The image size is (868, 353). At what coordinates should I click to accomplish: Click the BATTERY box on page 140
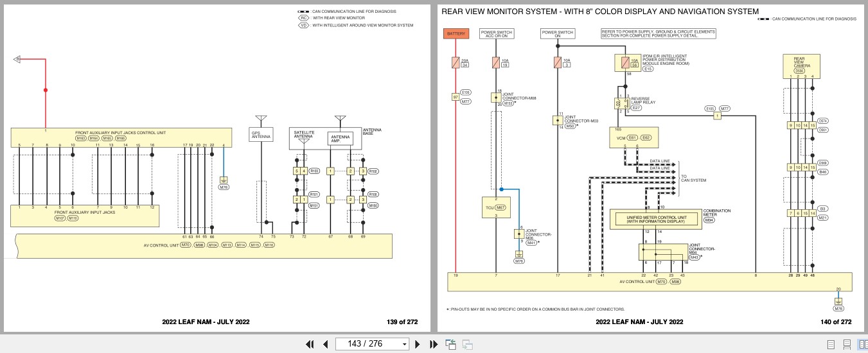(456, 33)
